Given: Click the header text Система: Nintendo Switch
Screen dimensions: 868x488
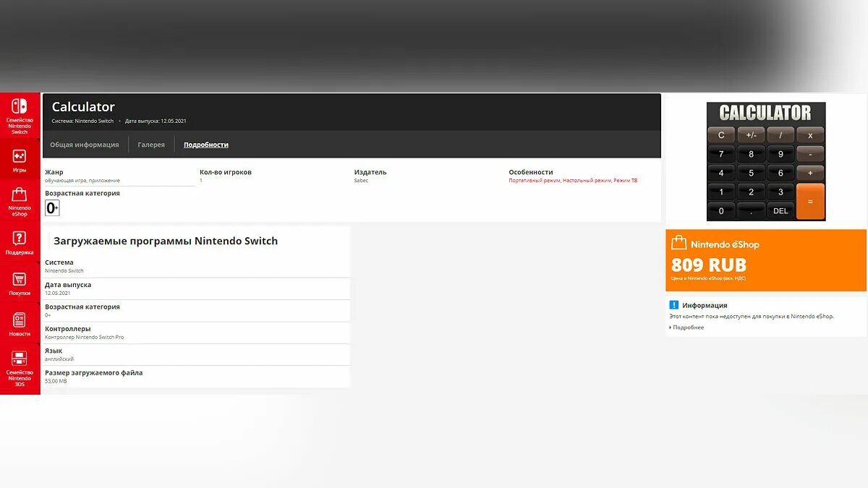Looking at the screenshot, I should click(x=82, y=121).
